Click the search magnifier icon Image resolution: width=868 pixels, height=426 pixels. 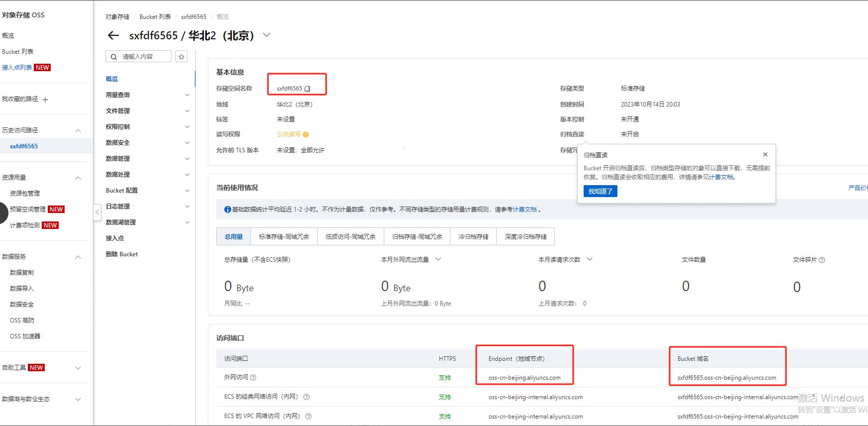click(x=114, y=57)
